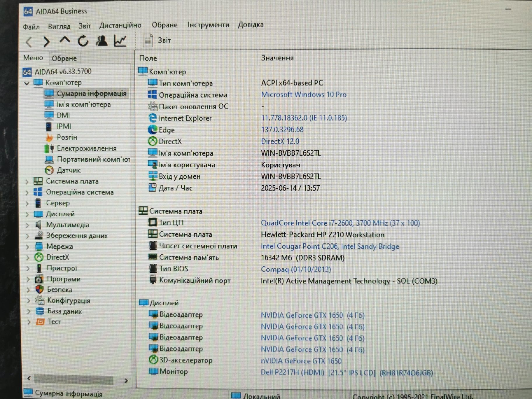Expand the DirectX tree node

(28, 258)
